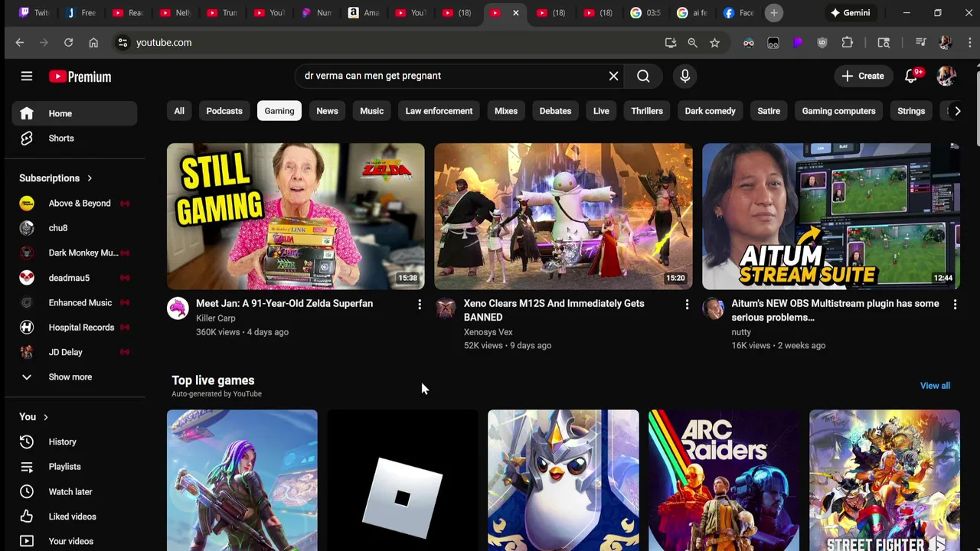Open options for Aitum OBS video
The image size is (980, 551).
pos(955,305)
